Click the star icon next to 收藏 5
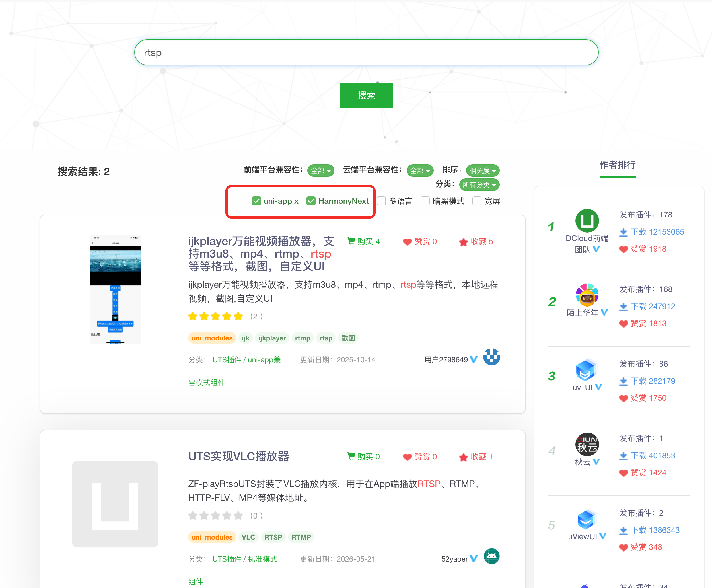 point(463,242)
